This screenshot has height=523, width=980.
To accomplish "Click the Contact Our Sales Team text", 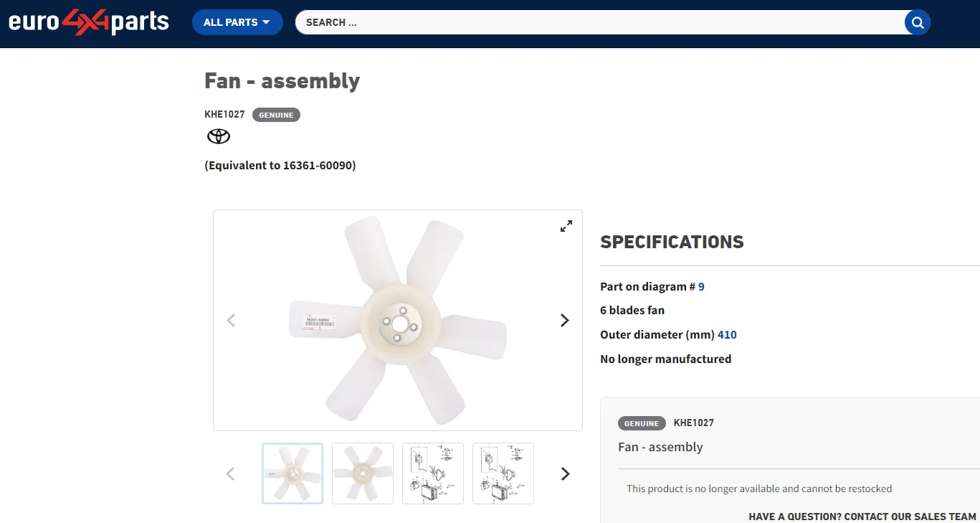I will (910, 517).
